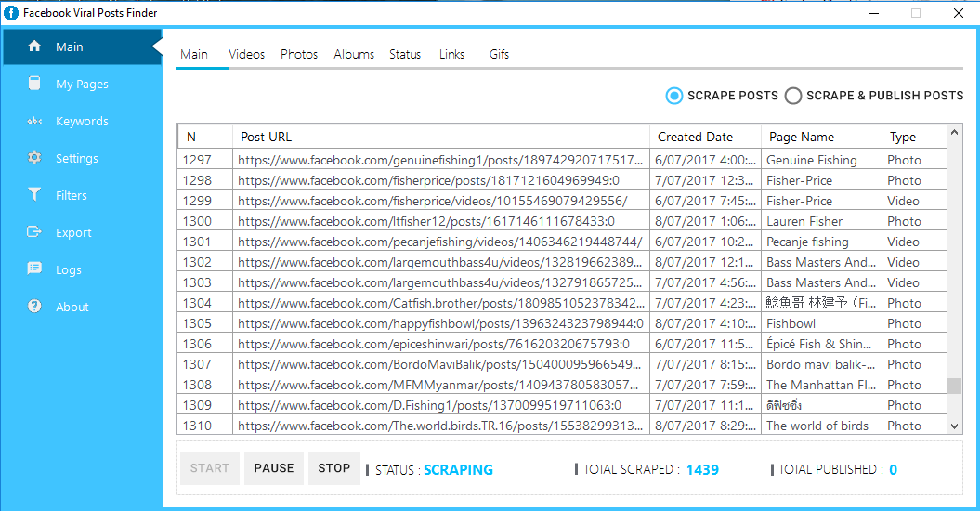Click table scrollbar down arrow
Screen dimensions: 980x511
(954, 426)
